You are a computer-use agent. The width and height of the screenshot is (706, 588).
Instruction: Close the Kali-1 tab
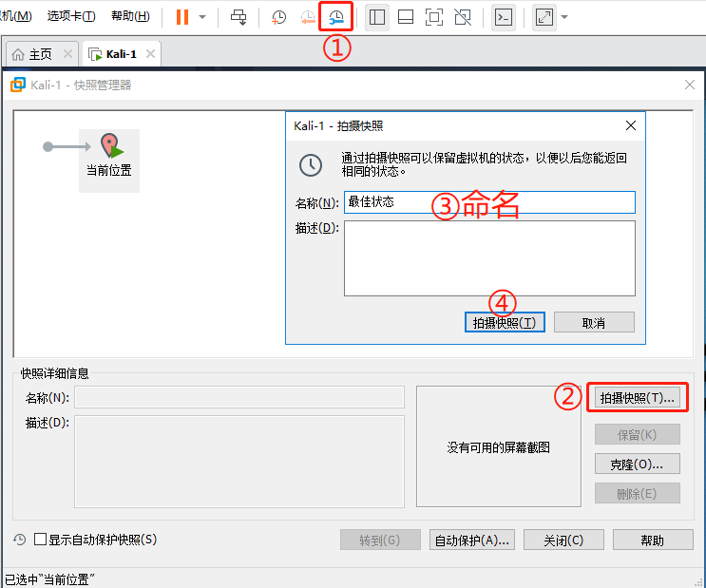click(x=150, y=54)
